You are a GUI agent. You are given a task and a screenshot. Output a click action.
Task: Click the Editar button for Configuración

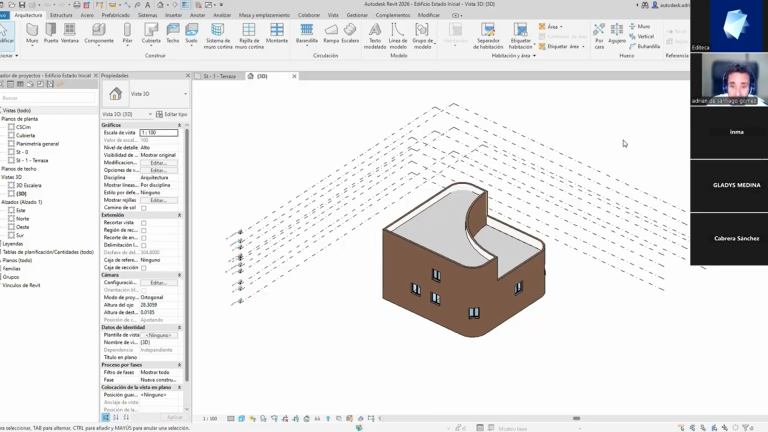(158, 283)
